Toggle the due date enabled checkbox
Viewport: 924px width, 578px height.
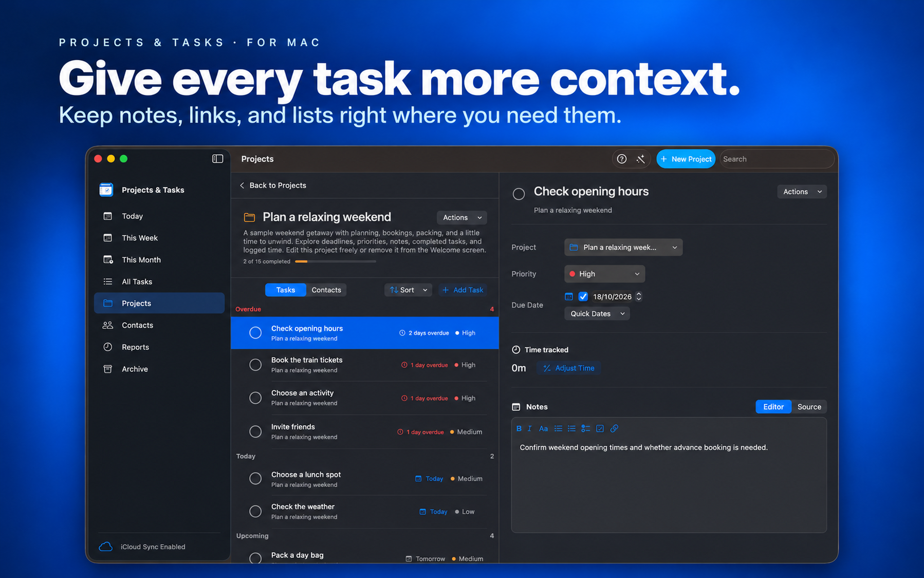pos(583,297)
